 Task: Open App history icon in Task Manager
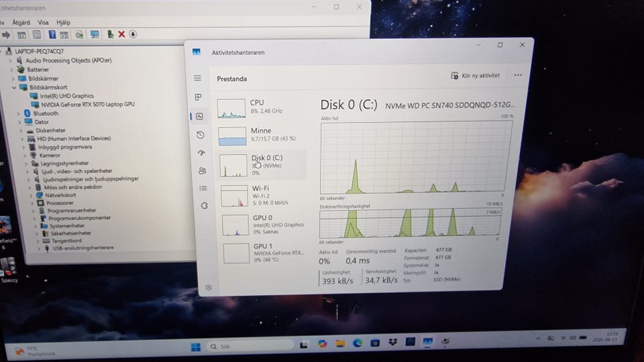201,135
